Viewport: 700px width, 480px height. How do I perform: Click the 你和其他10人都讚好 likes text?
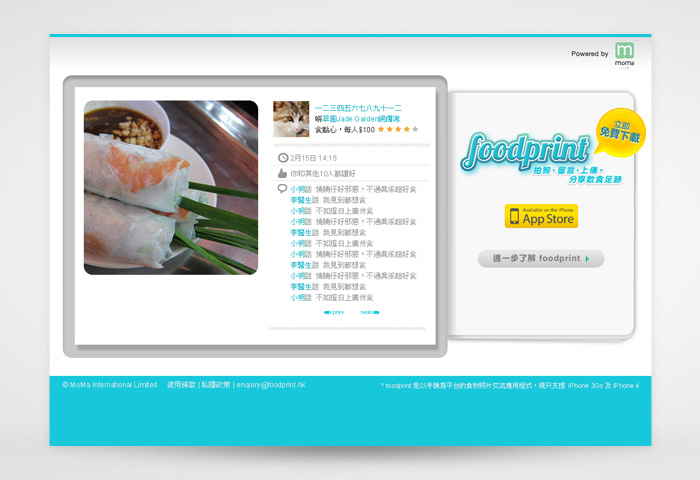[323, 173]
